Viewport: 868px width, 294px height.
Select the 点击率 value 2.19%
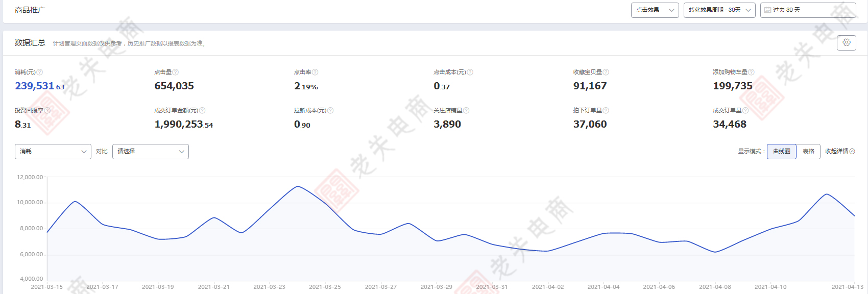coord(306,86)
